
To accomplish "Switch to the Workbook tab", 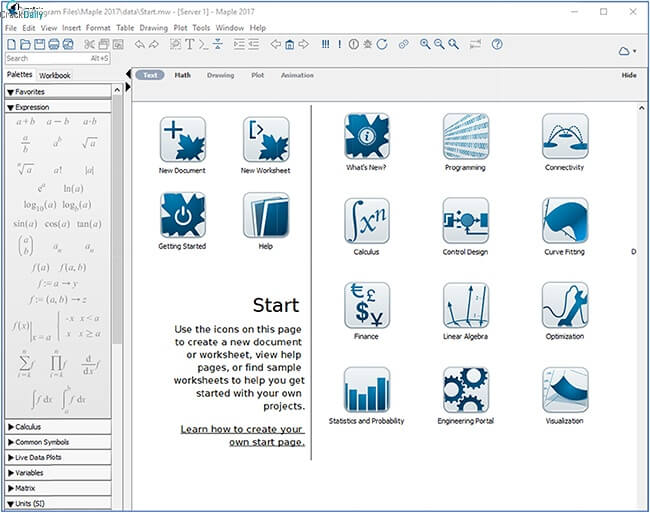I will coord(55,75).
